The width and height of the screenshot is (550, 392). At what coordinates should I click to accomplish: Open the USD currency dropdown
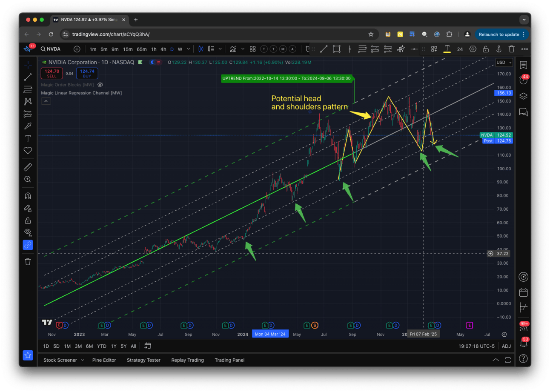504,63
